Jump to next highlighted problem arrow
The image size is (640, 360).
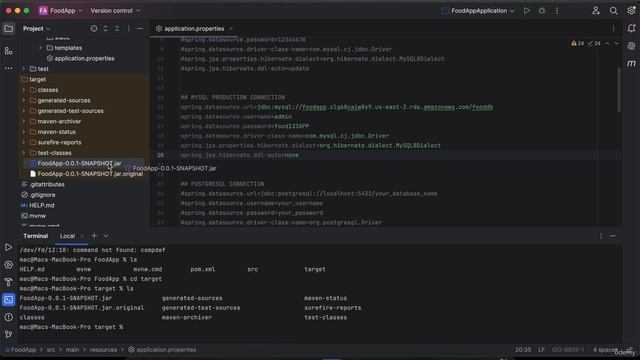click(x=617, y=43)
